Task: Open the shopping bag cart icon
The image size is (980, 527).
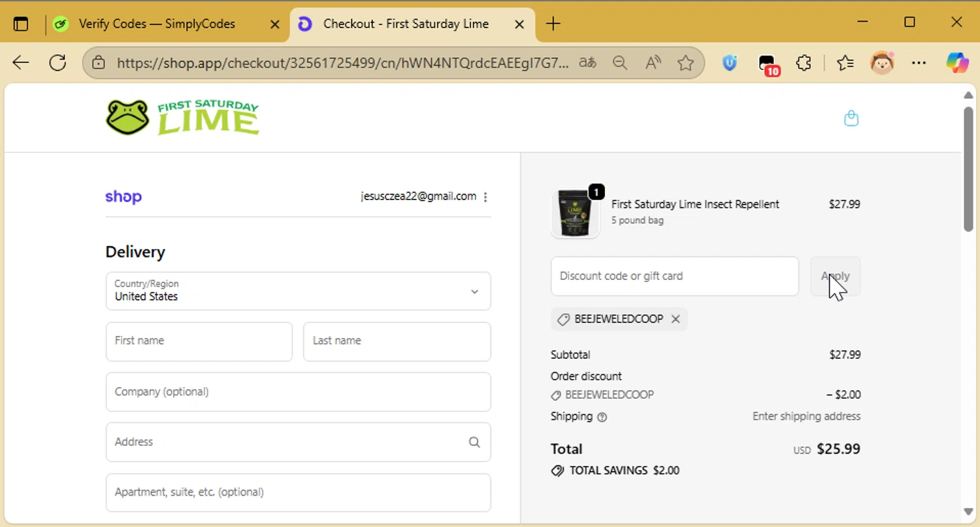Action: (851, 118)
